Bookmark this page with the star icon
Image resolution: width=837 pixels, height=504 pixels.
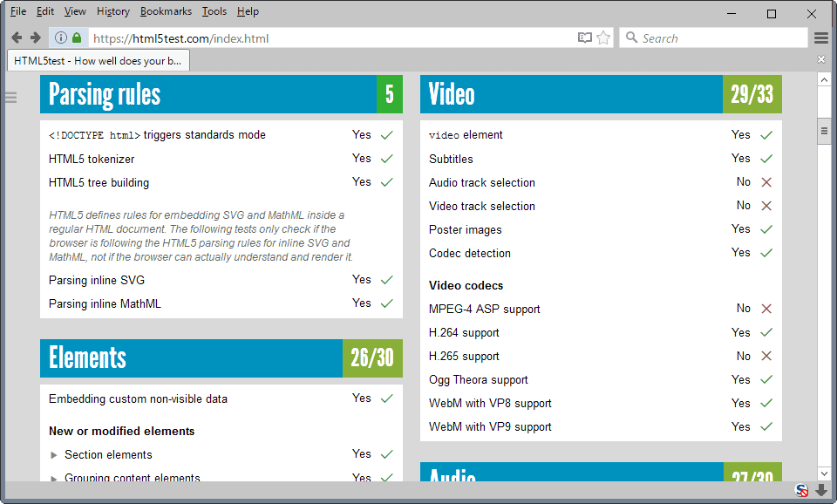(x=603, y=37)
